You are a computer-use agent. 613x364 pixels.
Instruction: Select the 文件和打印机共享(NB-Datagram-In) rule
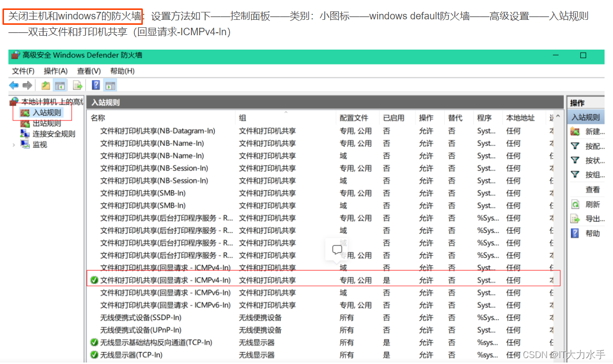(x=158, y=131)
